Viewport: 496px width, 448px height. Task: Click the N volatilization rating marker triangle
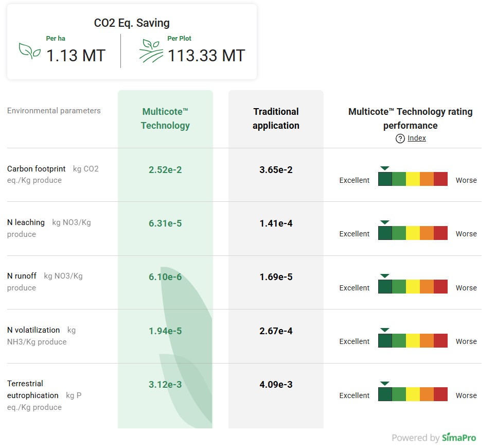[x=384, y=330]
